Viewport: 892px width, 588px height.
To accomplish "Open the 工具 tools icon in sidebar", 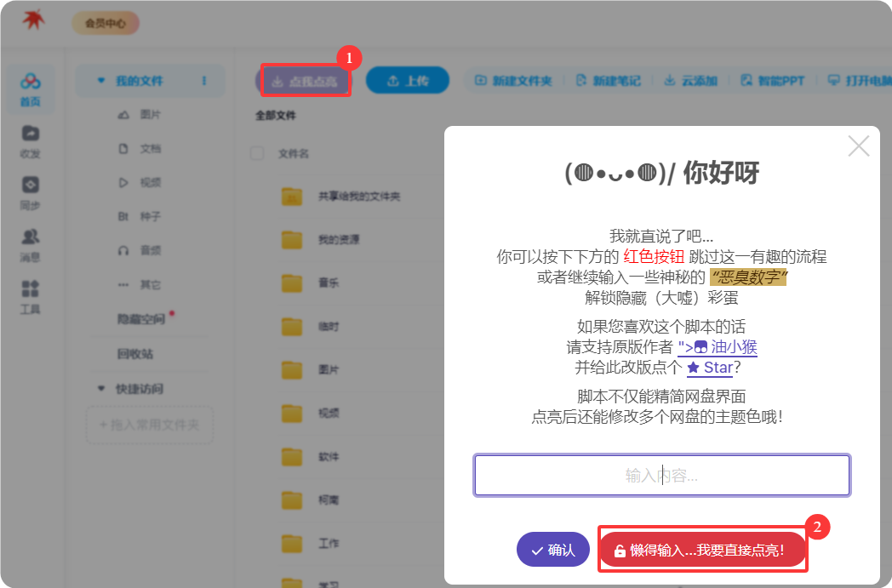I will click(31, 289).
